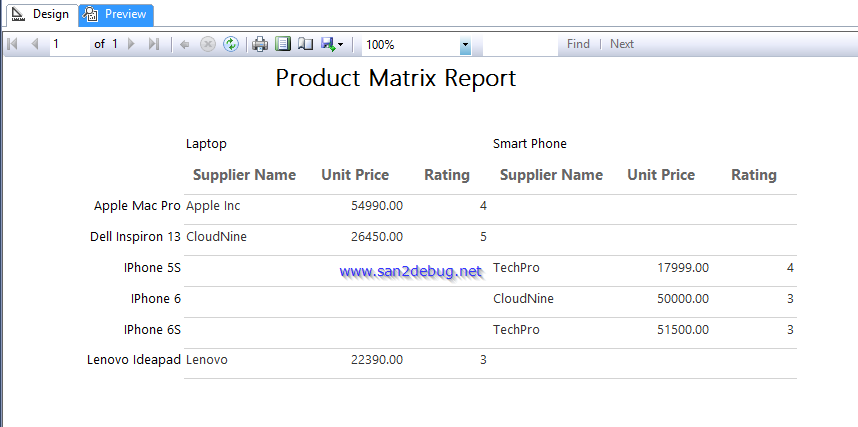Click the Apple Inc supplier cell
The width and height of the screenshot is (858, 427).
point(213,206)
